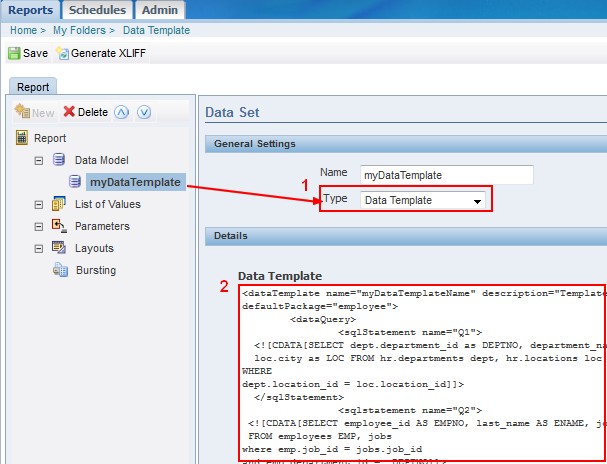Open the Admin tab

click(159, 10)
